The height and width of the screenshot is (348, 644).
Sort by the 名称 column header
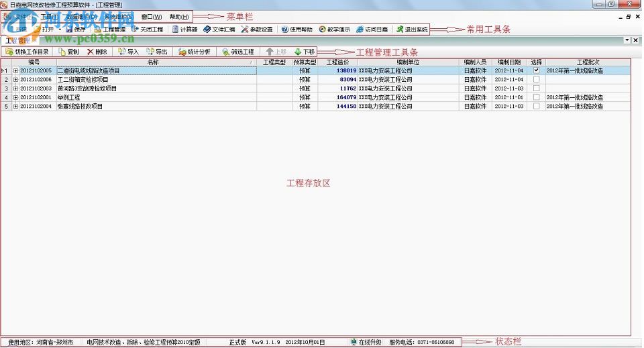click(156, 62)
